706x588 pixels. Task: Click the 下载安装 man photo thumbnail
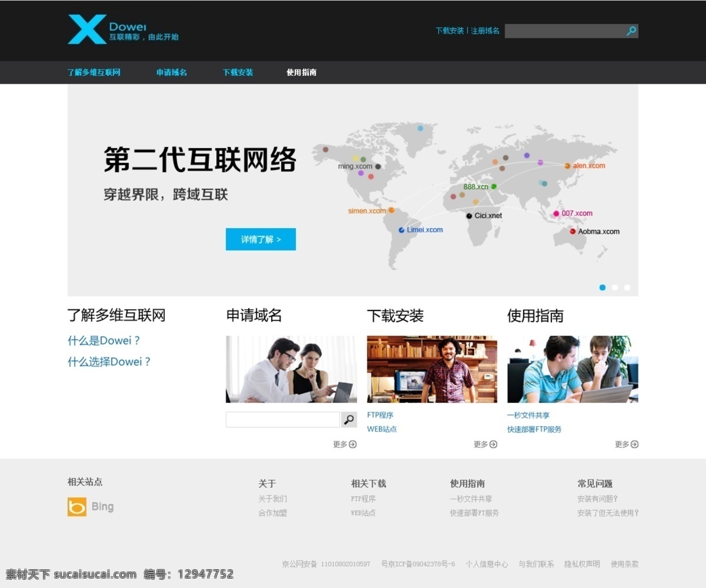pyautogui.click(x=432, y=369)
